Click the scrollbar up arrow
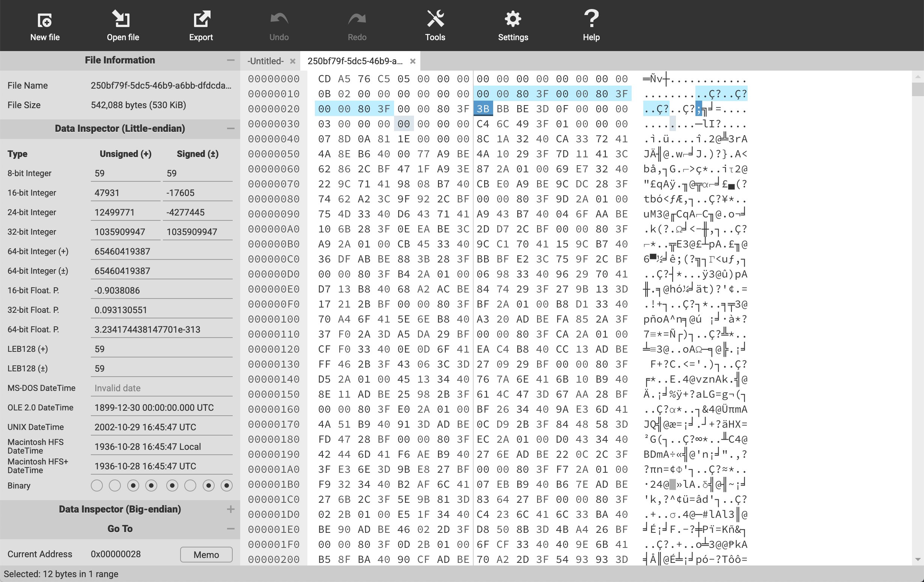The image size is (924, 582). point(918,76)
